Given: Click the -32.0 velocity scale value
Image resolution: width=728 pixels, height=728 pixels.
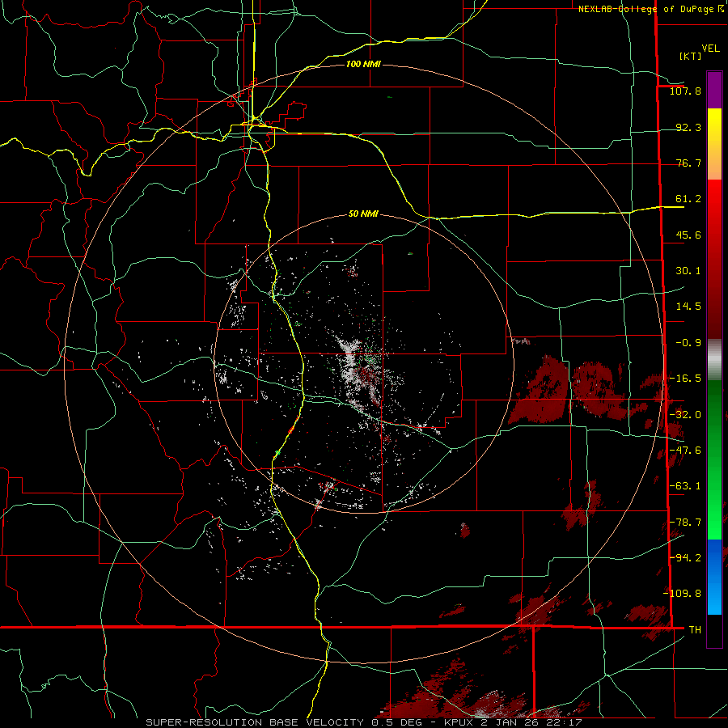Looking at the screenshot, I should point(685,415).
